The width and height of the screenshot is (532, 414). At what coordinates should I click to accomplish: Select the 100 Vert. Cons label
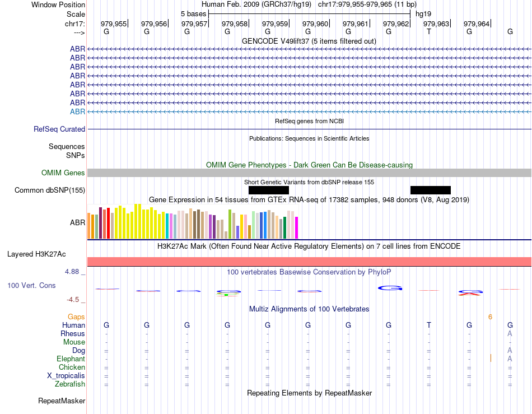pos(31,285)
